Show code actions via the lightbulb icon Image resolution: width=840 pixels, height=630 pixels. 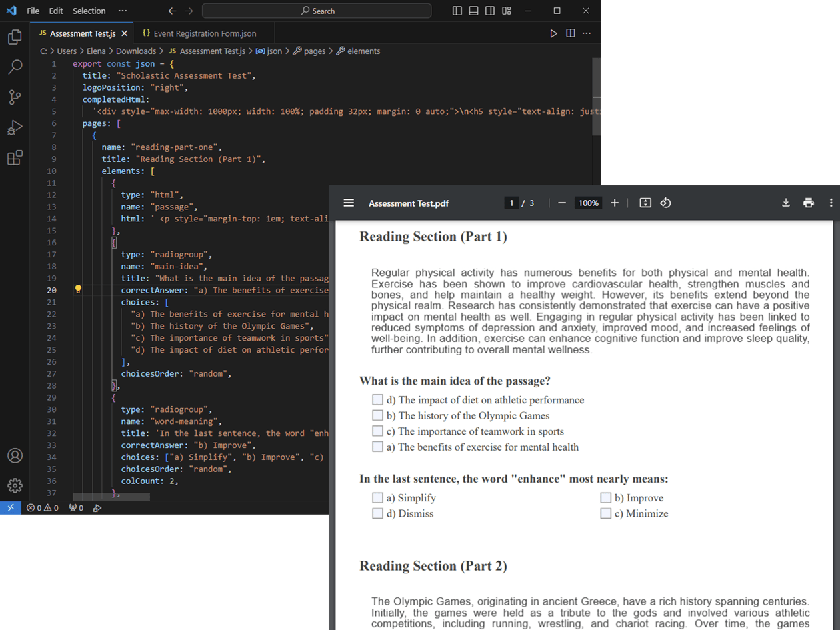[78, 289]
